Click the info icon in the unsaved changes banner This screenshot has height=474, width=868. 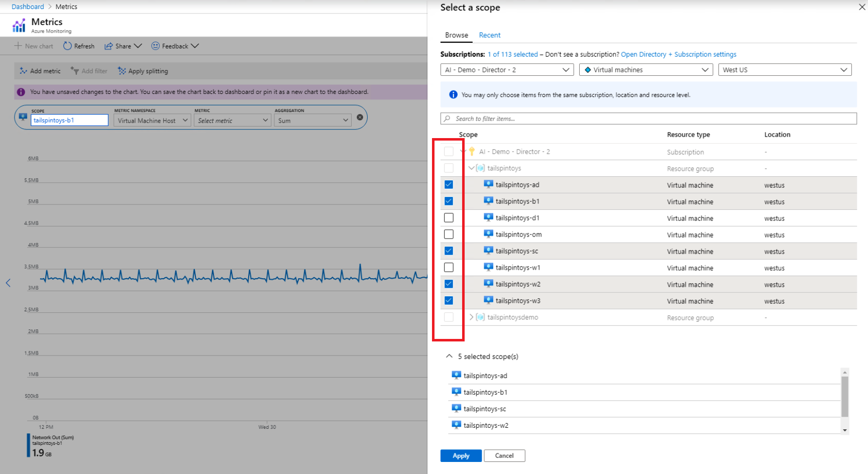[x=21, y=92]
